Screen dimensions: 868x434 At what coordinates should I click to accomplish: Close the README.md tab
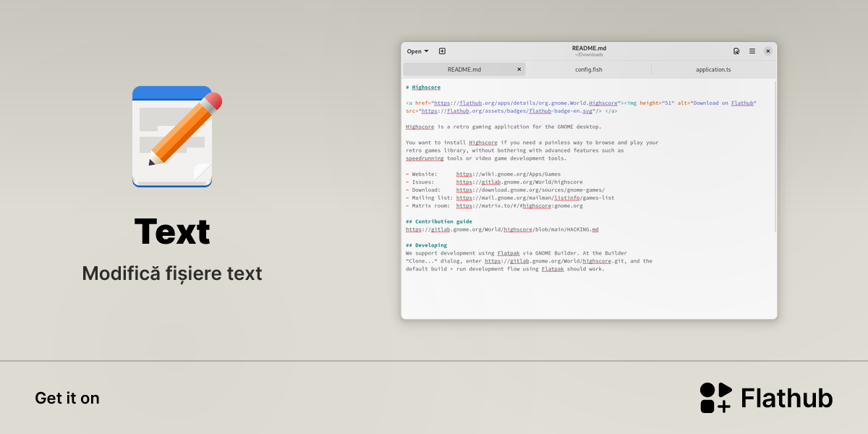(519, 69)
